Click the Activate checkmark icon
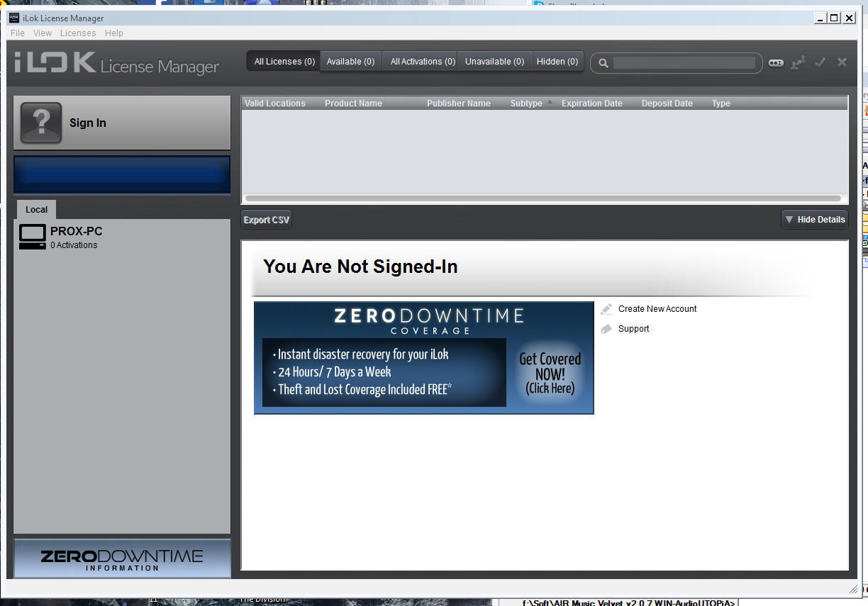The height and width of the screenshot is (606, 868). point(820,62)
